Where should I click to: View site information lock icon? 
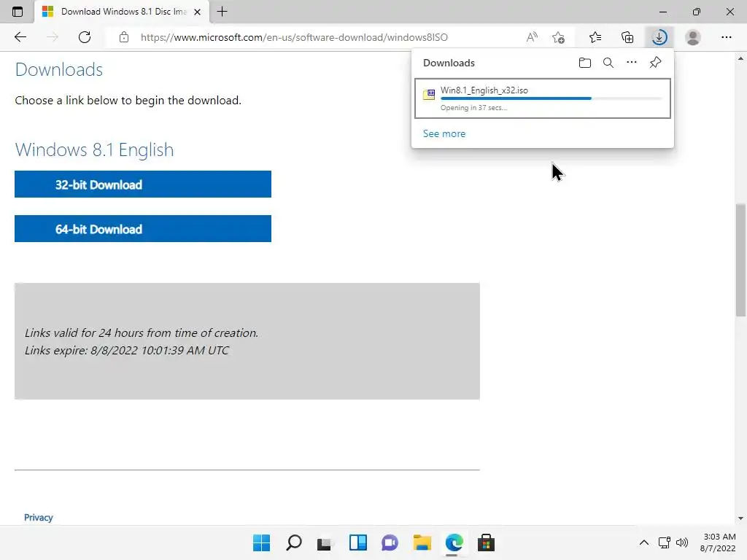pos(124,37)
